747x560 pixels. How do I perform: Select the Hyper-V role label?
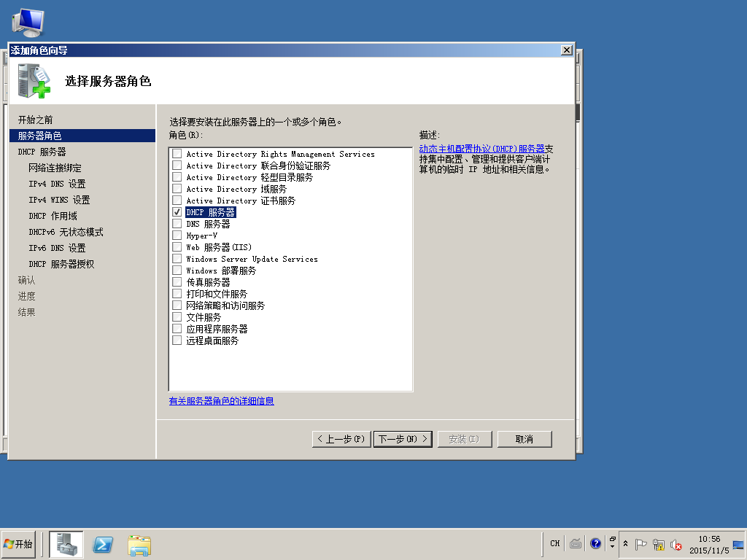coord(202,236)
